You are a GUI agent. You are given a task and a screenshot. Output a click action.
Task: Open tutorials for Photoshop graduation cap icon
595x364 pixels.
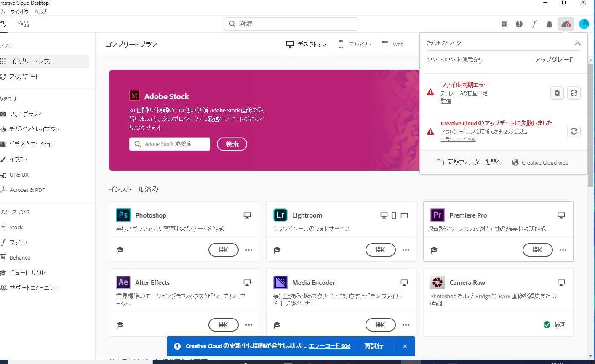(x=120, y=250)
